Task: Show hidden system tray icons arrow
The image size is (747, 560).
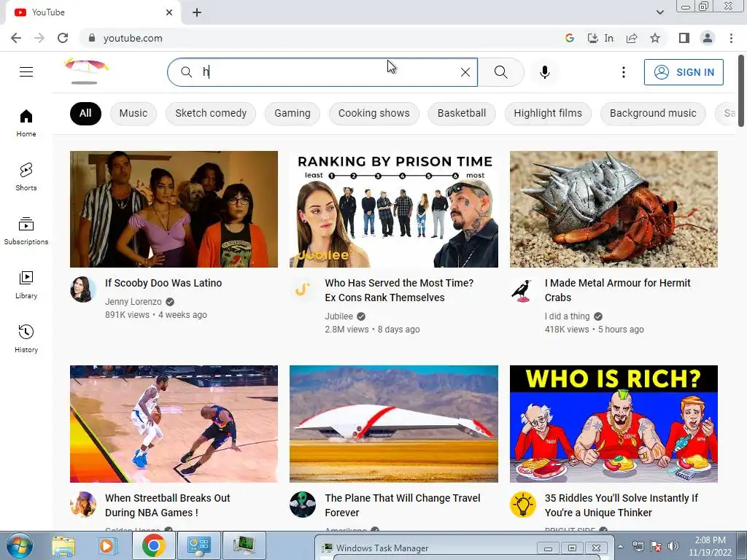Action: (x=620, y=546)
